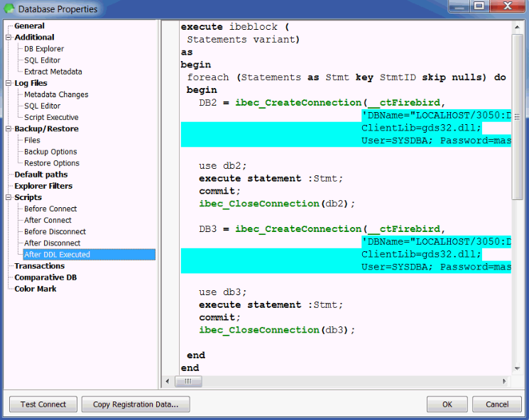Minimize the Database Properties window

(x=459, y=6)
